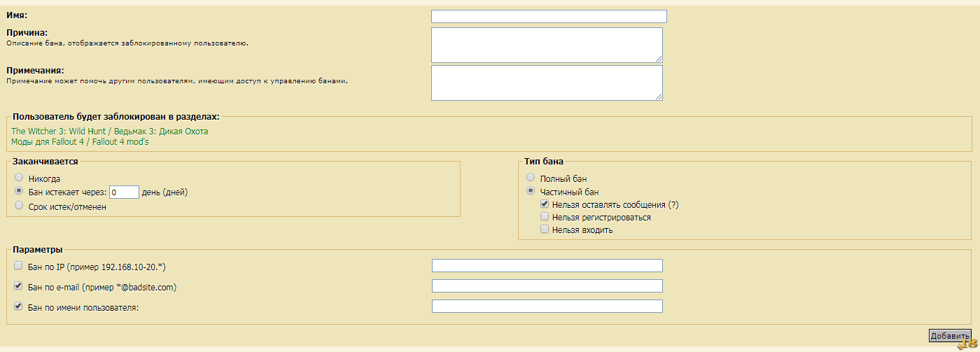Click the Примечания text area
The width and height of the screenshot is (980, 352).
(x=547, y=83)
